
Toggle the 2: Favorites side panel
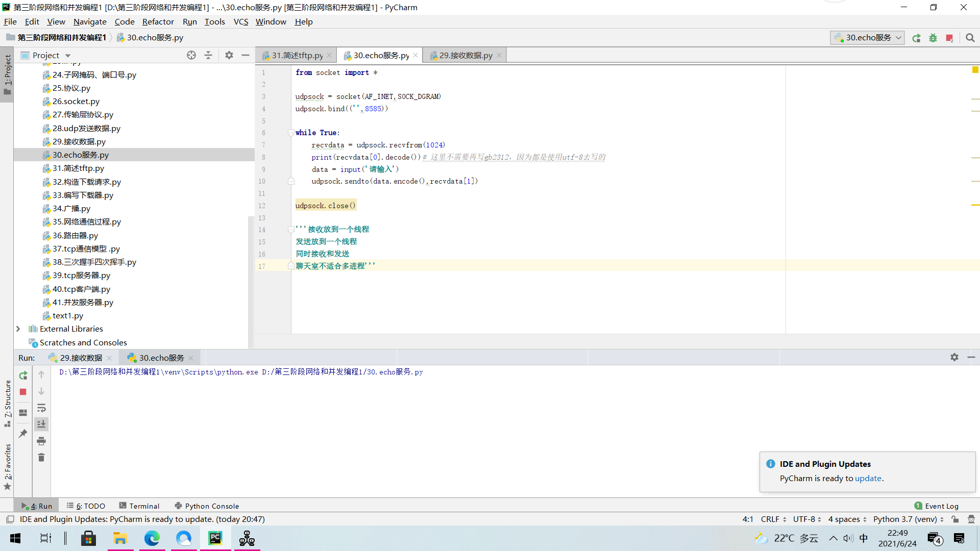7,467
